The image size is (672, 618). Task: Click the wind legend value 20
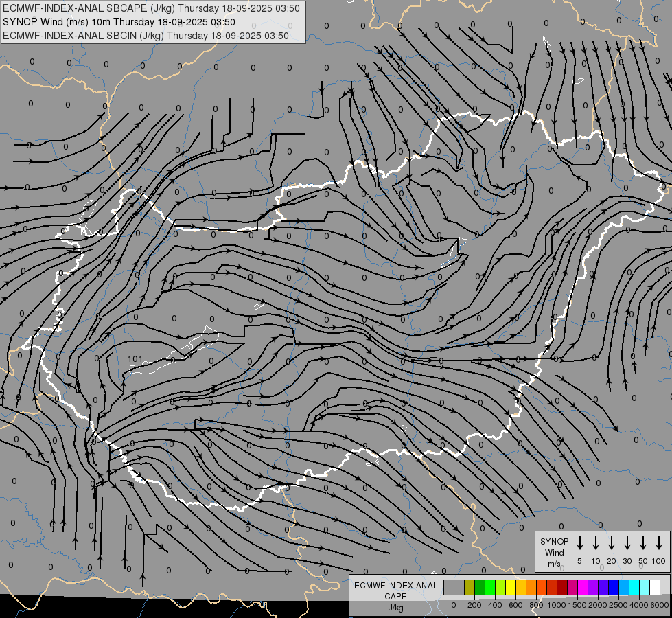click(x=611, y=561)
